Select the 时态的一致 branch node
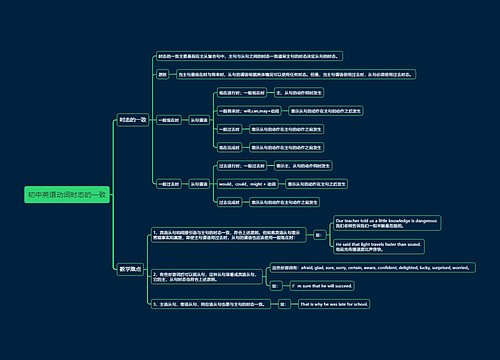Viewport: 500px width, 360px height. click(133, 120)
